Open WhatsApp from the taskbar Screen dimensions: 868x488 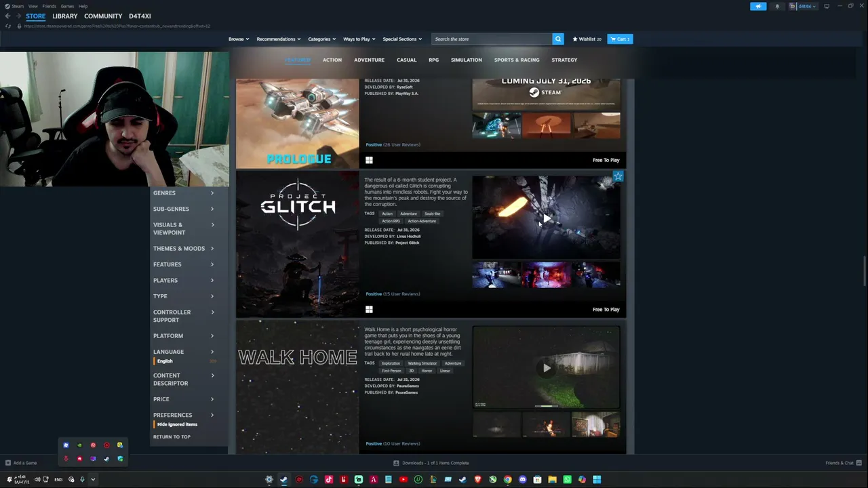point(567,480)
